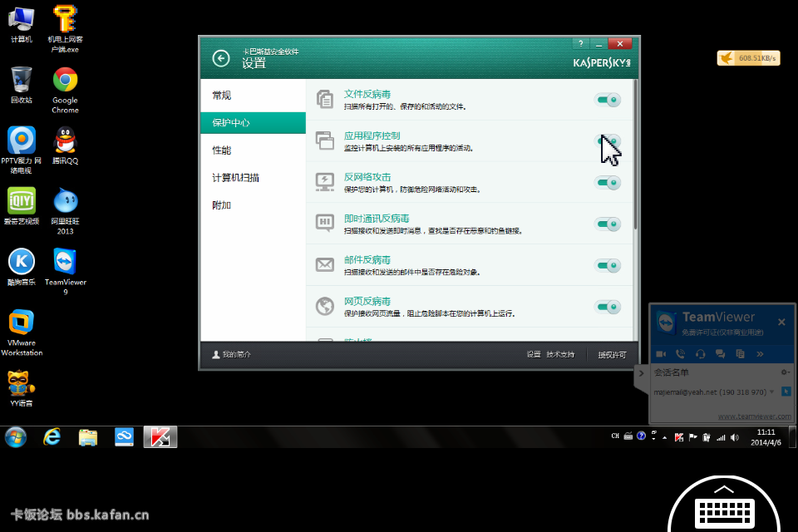Toggle the 网页反病毒 switch
The image size is (798, 532).
(x=607, y=307)
